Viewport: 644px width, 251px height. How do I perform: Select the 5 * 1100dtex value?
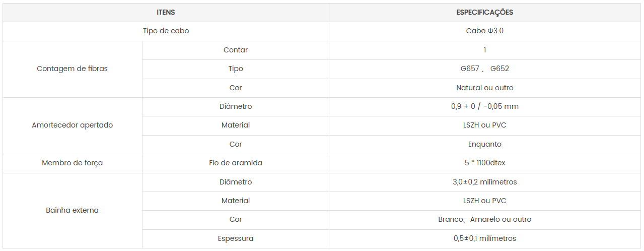pyautogui.click(x=484, y=163)
